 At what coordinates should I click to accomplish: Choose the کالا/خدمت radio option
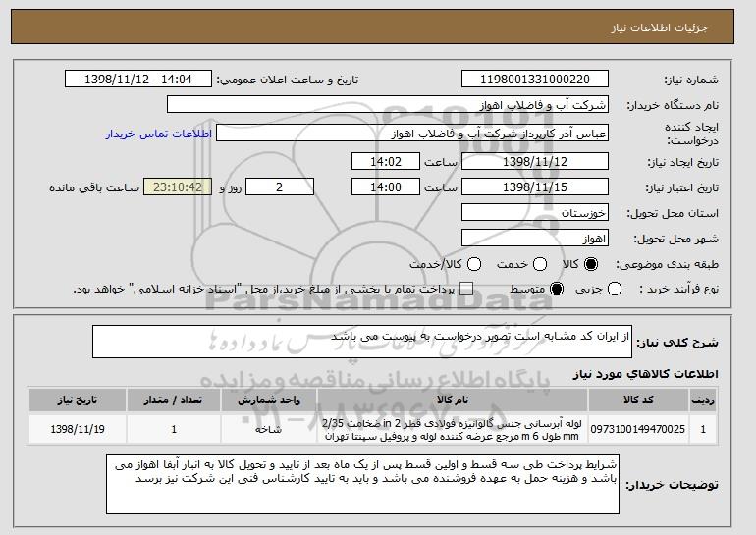(x=476, y=265)
